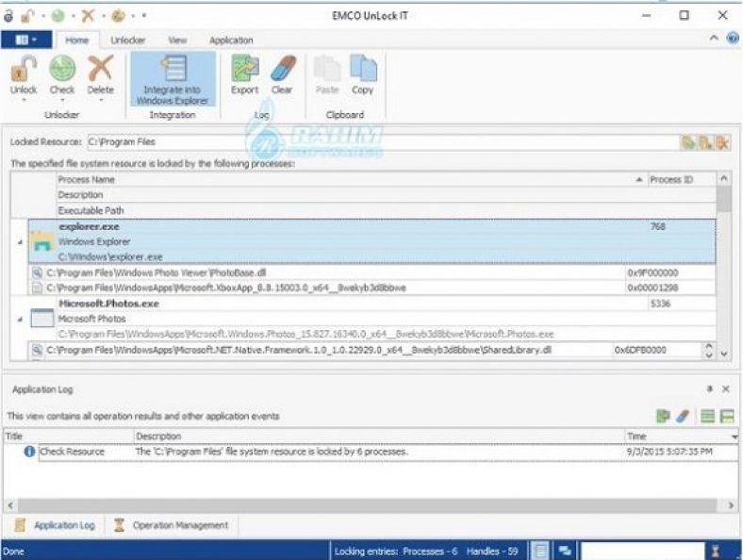Switch to the Application Log bottom tab

[55, 525]
